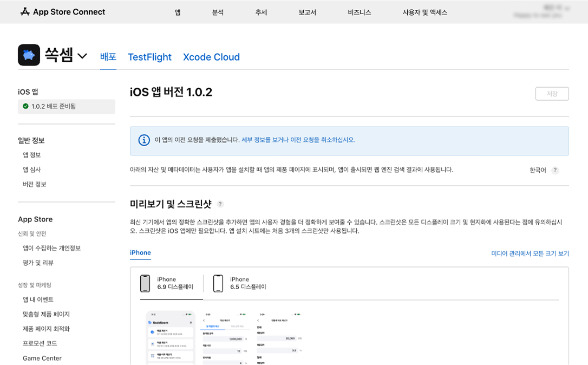Image resolution: width=588 pixels, height=365 pixels.
Task: Open 미디어 관리에서 모든 크기 보기 link
Action: pos(530,253)
